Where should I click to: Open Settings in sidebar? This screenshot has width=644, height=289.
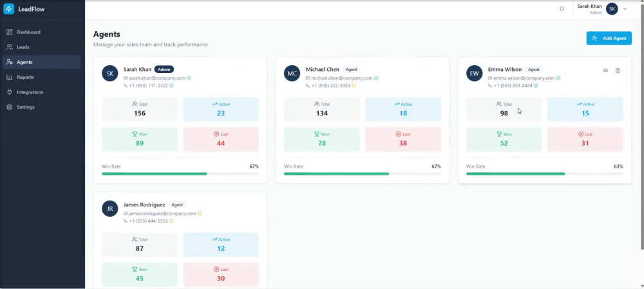pos(41,107)
